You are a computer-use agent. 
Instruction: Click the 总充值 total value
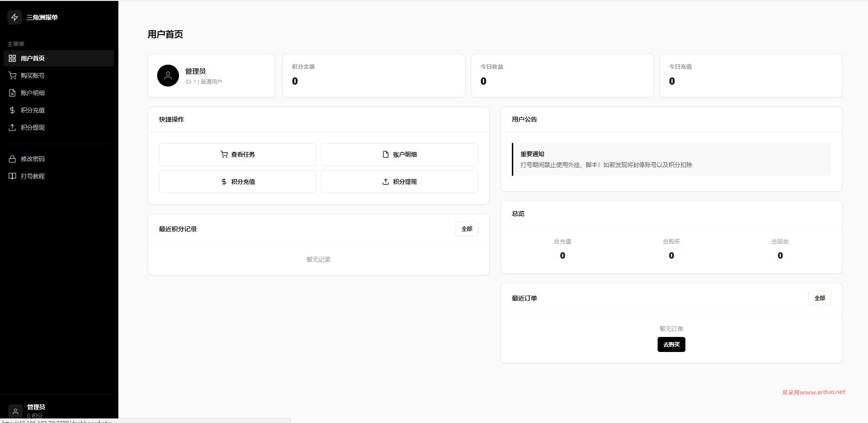click(562, 256)
